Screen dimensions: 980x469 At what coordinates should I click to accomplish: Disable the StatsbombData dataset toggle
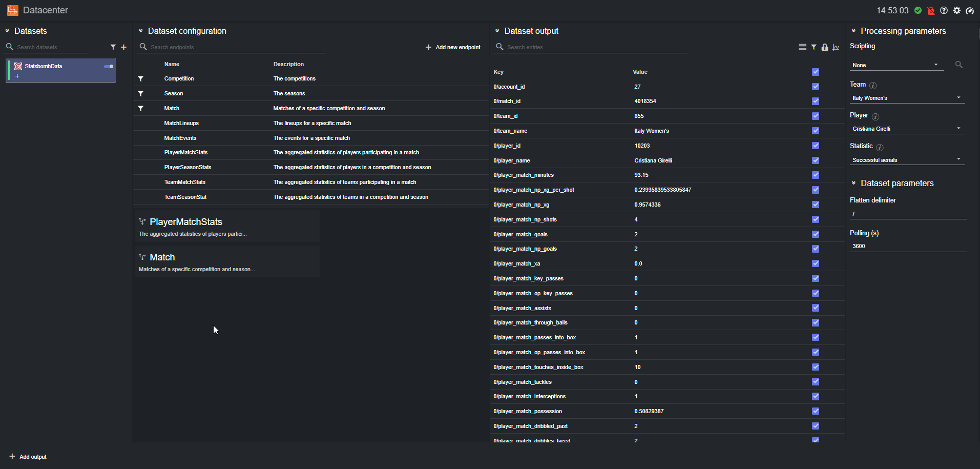click(108, 66)
